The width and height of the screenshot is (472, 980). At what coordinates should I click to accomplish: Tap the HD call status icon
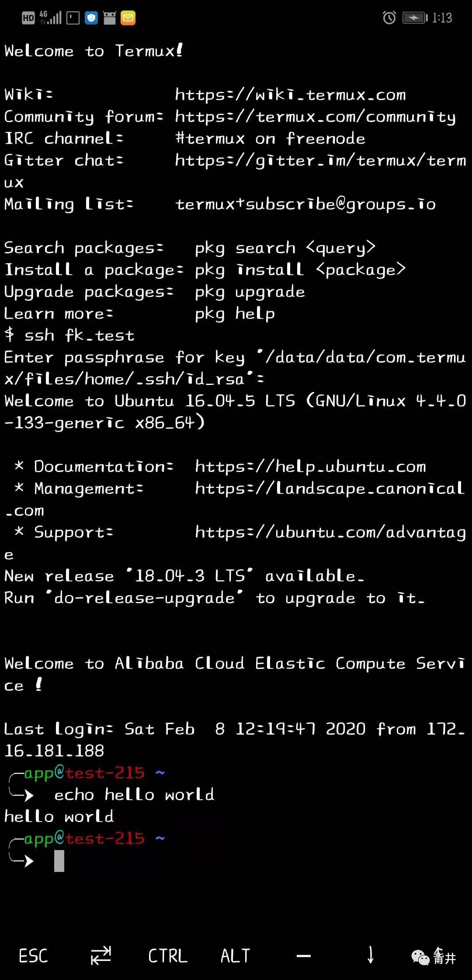(28, 18)
